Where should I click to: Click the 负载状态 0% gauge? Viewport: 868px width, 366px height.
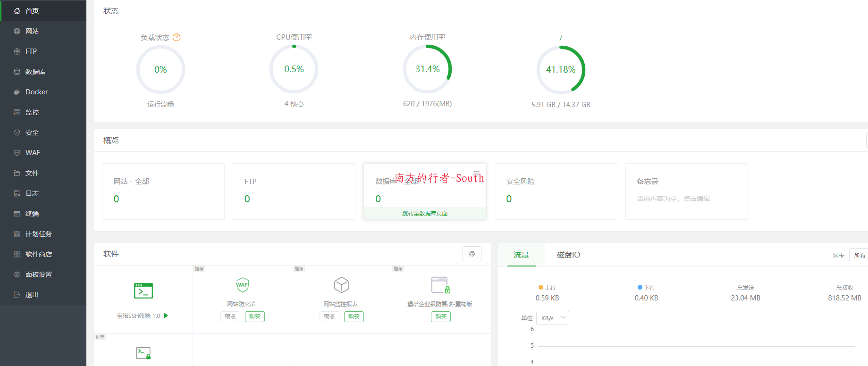click(160, 69)
